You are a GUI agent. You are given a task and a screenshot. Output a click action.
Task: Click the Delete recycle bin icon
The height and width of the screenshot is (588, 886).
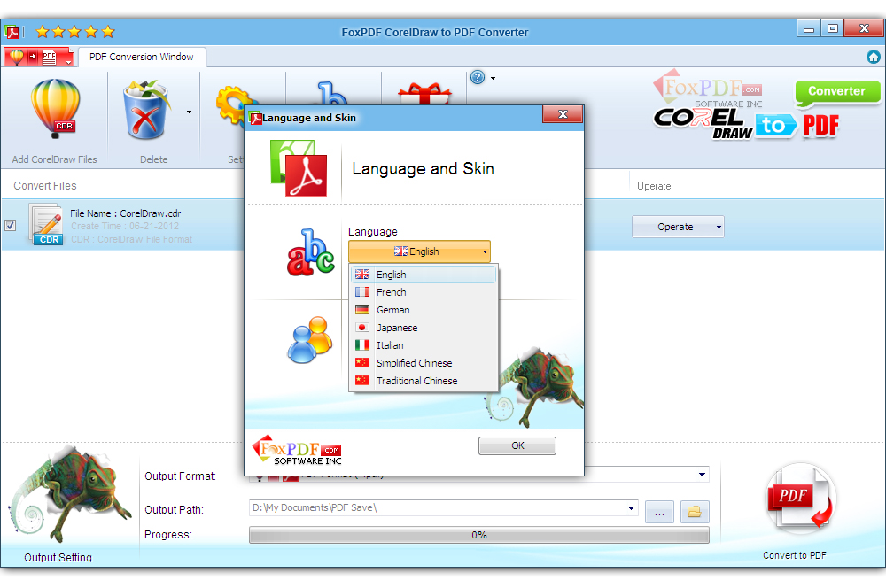coord(146,110)
